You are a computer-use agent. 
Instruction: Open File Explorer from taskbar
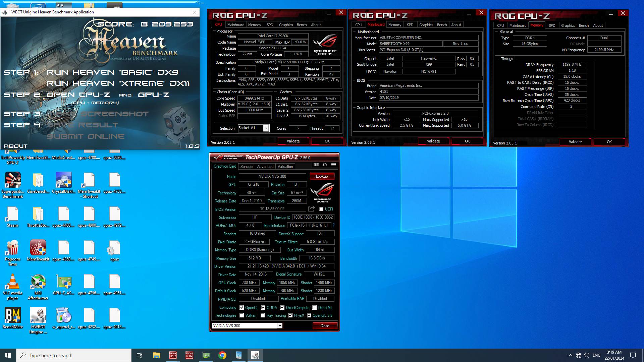(x=156, y=355)
